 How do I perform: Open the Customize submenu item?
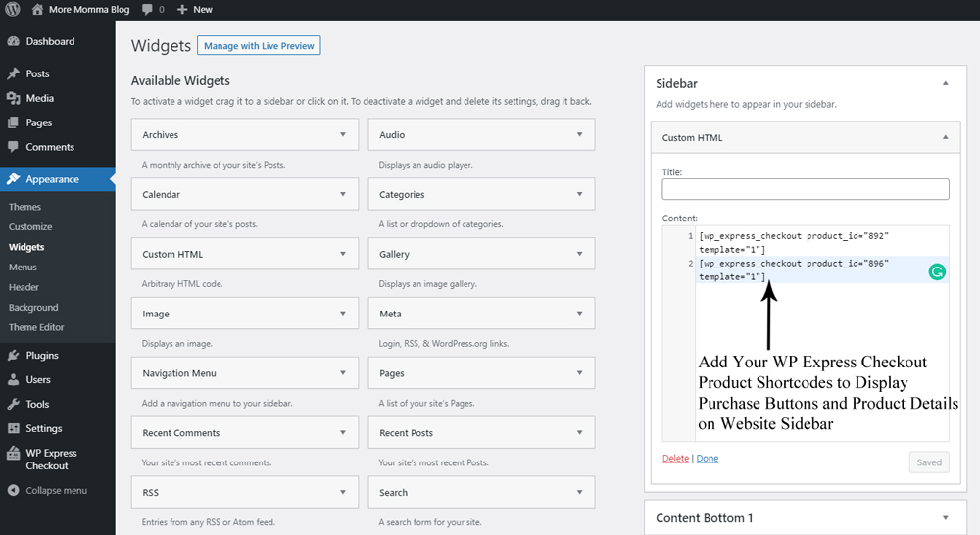tap(30, 227)
